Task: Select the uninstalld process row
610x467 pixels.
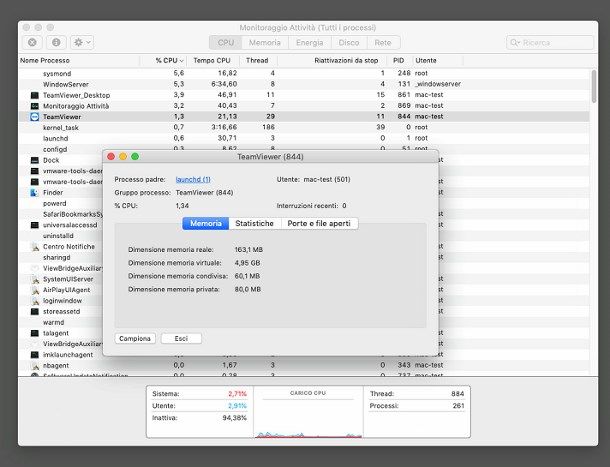Action: click(x=61, y=236)
